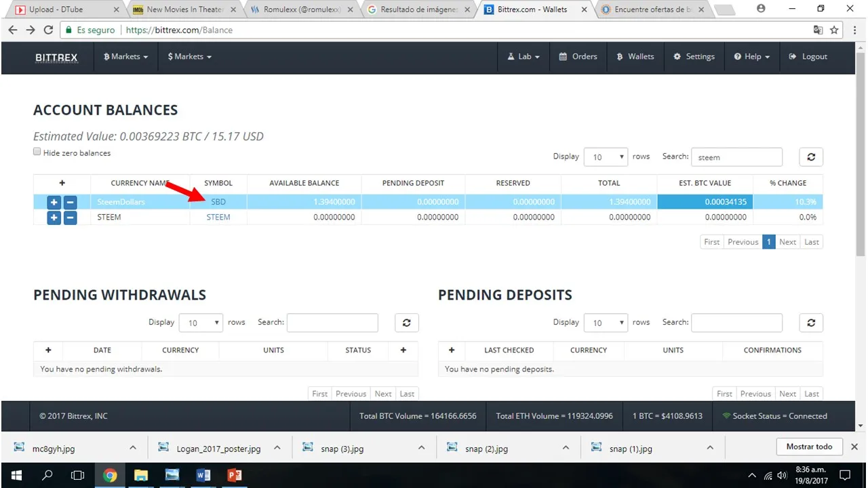Click the balances search field containing steem

[736, 157]
